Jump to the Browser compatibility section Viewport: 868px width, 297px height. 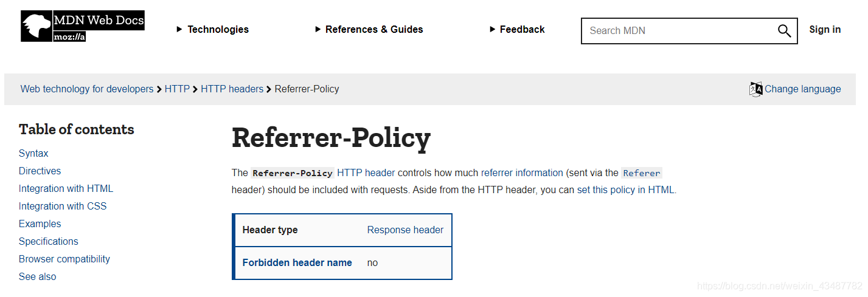(x=64, y=259)
